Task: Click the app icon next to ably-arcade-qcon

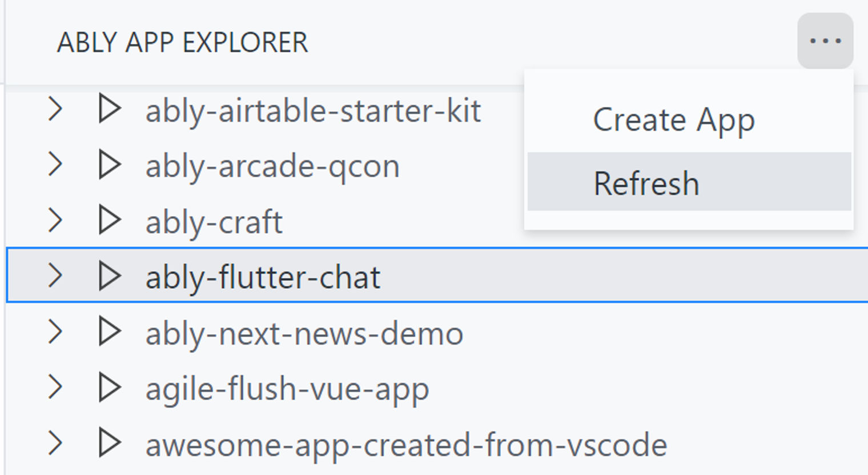Action: pyautogui.click(x=110, y=165)
